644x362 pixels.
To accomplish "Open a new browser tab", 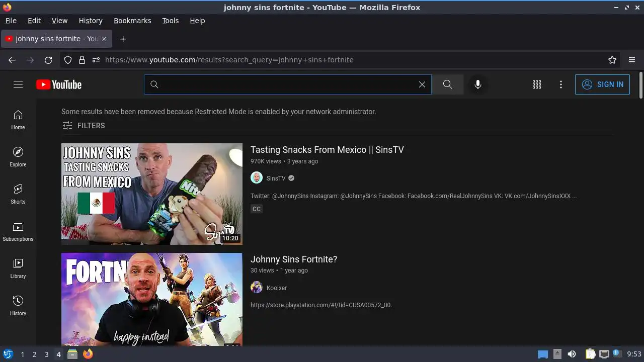I will pyautogui.click(x=123, y=39).
